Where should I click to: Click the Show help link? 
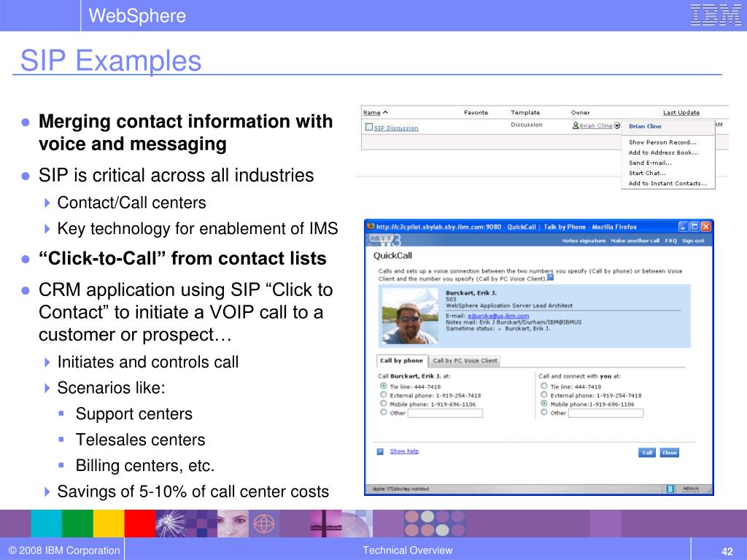pos(404,451)
